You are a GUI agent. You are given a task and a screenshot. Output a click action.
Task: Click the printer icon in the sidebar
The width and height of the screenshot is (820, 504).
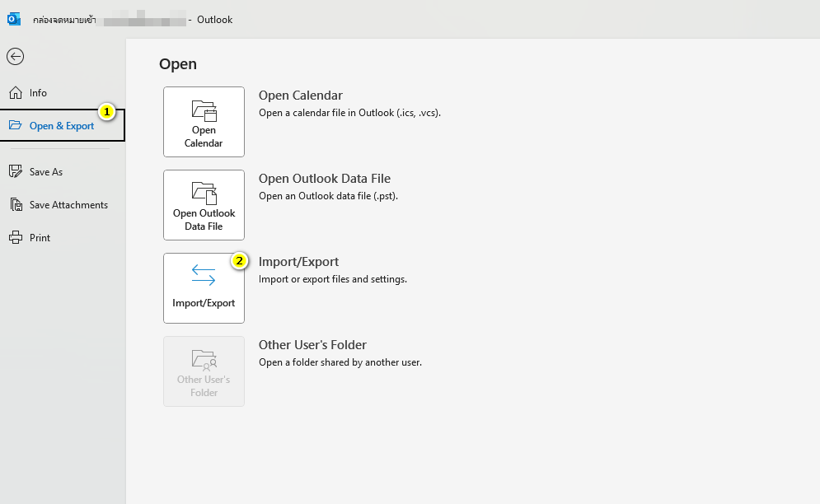click(x=15, y=238)
